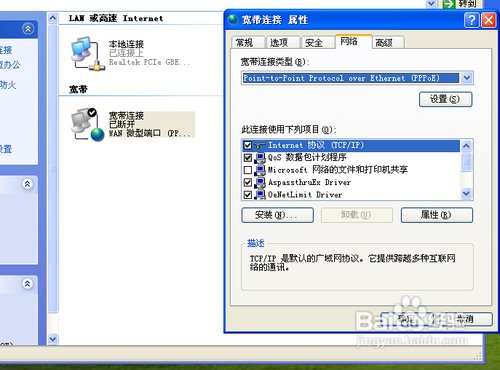
Task: Uncheck OeNetLimit Driver checkbox
Action: [x=247, y=195]
